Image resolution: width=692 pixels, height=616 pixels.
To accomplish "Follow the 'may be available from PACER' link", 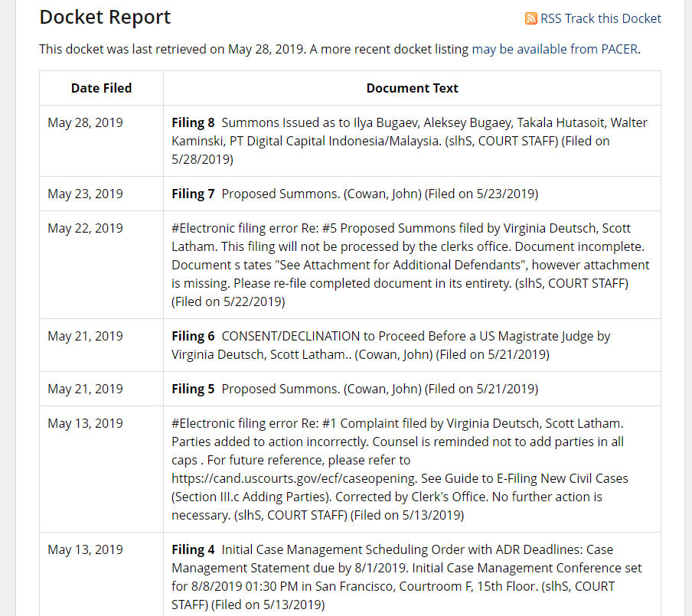I will pyautogui.click(x=554, y=49).
